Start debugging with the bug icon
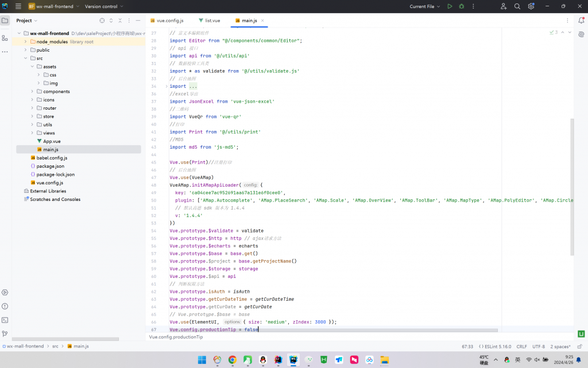Screen dimensions: 588x368 coord(461,6)
